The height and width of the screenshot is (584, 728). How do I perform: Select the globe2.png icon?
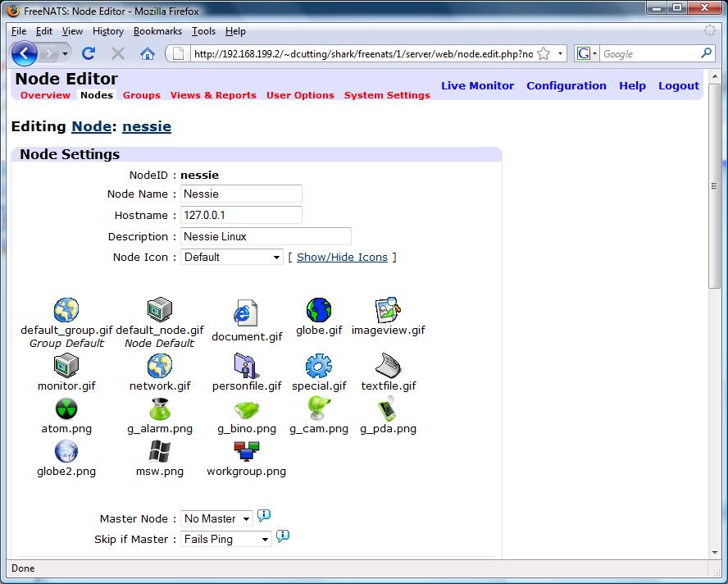[x=66, y=452]
